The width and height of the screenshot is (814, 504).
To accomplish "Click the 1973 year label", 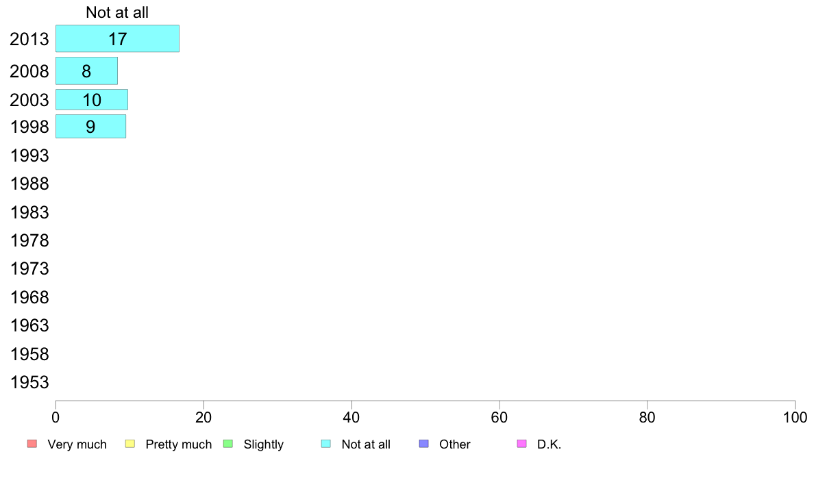I will [x=29, y=269].
